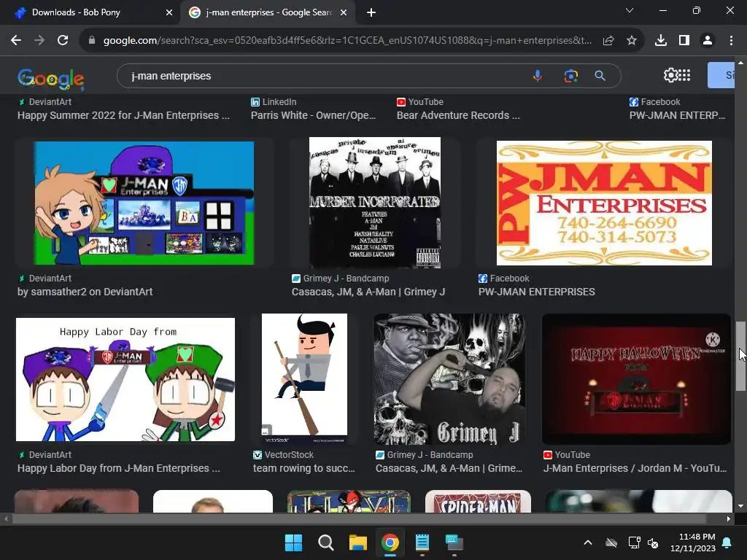This screenshot has height=560, width=747.
Task: Open 'Bear Adventure Records ...' YouTube link
Action: [x=458, y=115]
